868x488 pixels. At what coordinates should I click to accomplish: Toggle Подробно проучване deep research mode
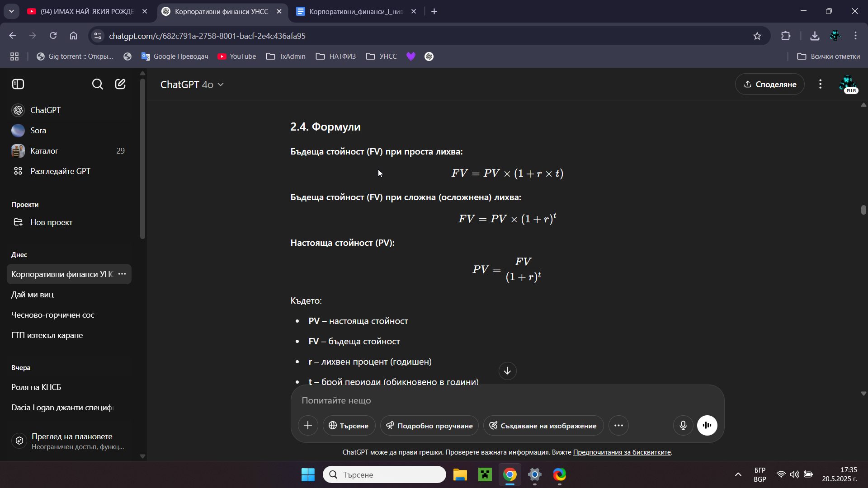point(429,426)
